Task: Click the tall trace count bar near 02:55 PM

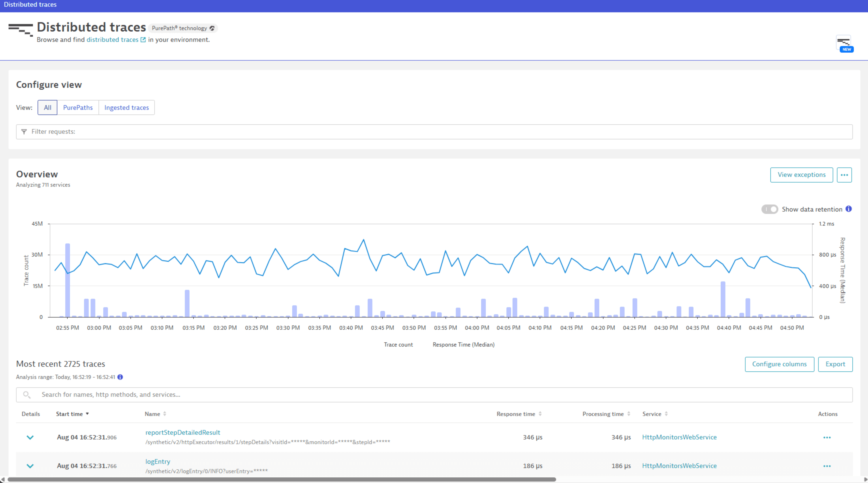Action: [68, 280]
